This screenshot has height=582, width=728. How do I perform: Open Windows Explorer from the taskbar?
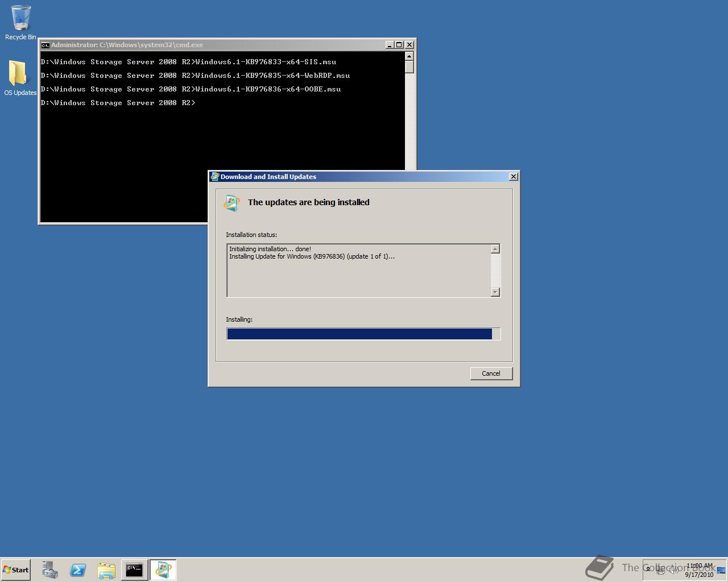[106, 569]
